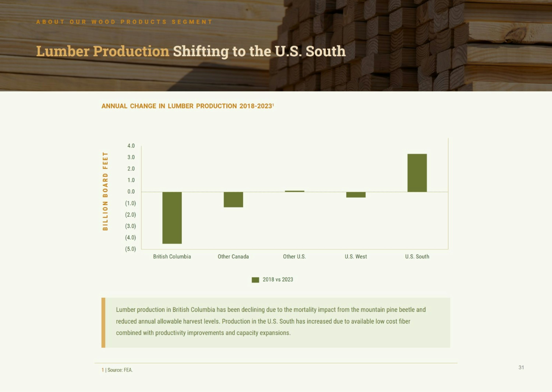Click the 4.0 y-axis tick label
Viewport: 552px width, 392px height.
[x=131, y=146]
